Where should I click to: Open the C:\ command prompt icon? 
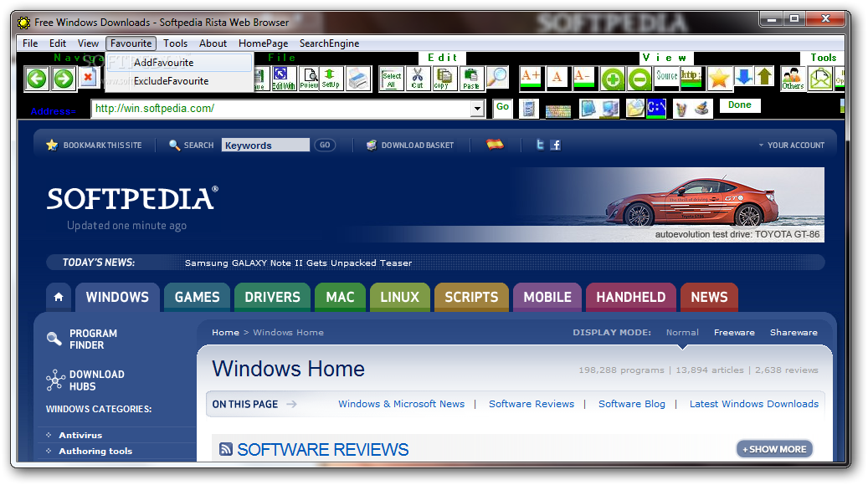pos(656,108)
